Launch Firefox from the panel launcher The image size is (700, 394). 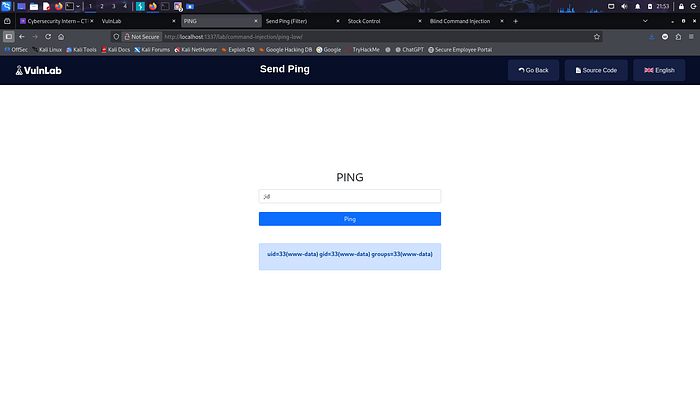tap(58, 6)
